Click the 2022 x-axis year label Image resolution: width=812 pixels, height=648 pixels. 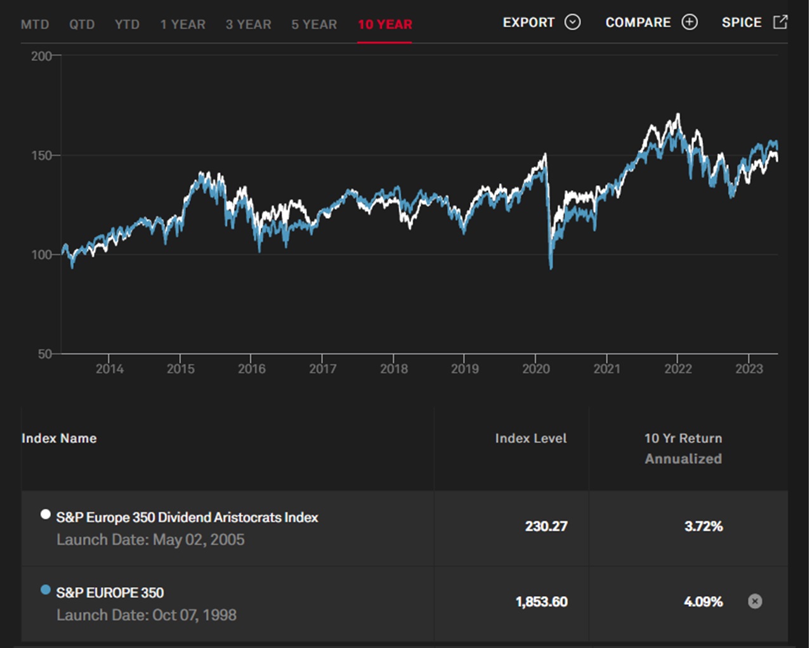[x=678, y=369]
